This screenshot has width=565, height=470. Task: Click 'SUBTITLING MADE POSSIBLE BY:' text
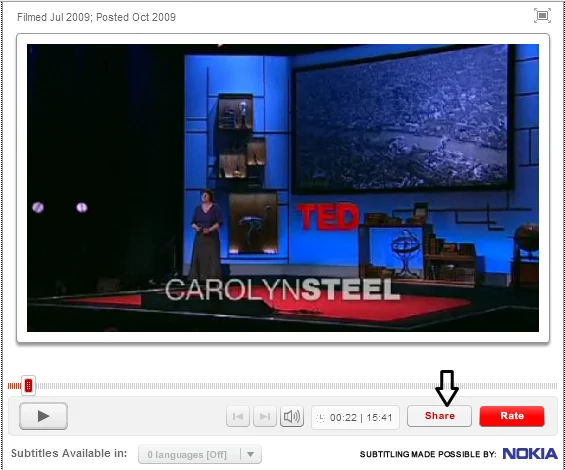428,454
